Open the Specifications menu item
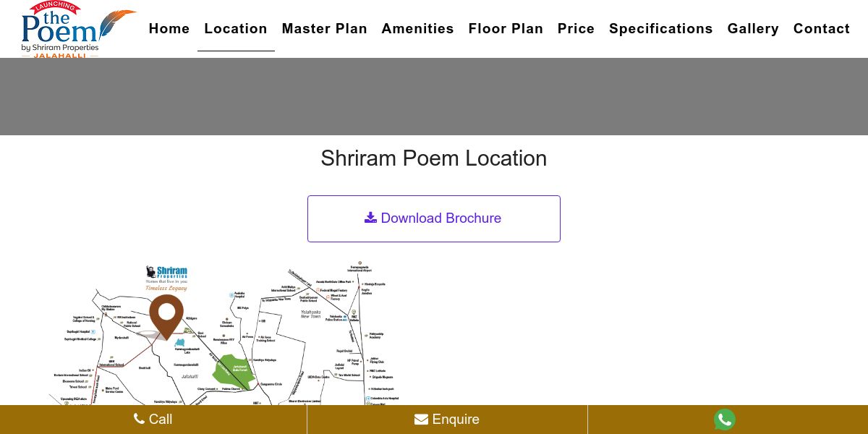Screen dimensions: 868x434 [661, 29]
